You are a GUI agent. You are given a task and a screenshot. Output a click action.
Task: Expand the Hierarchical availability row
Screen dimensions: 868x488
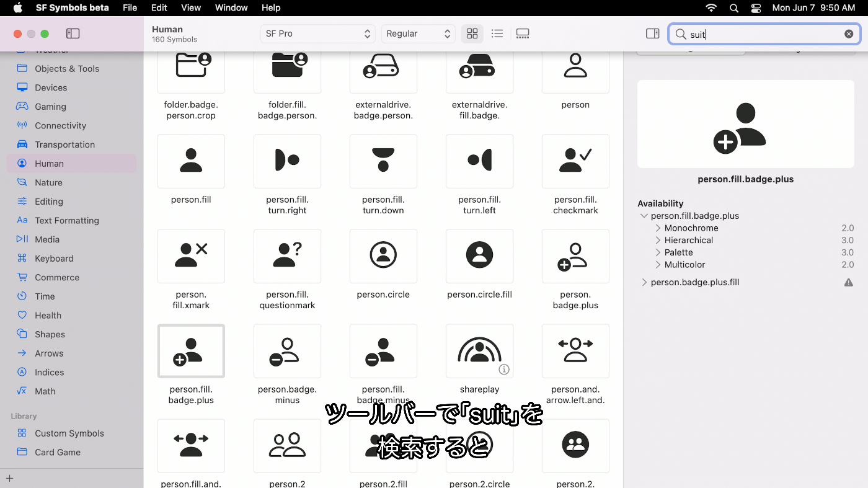[658, 240]
